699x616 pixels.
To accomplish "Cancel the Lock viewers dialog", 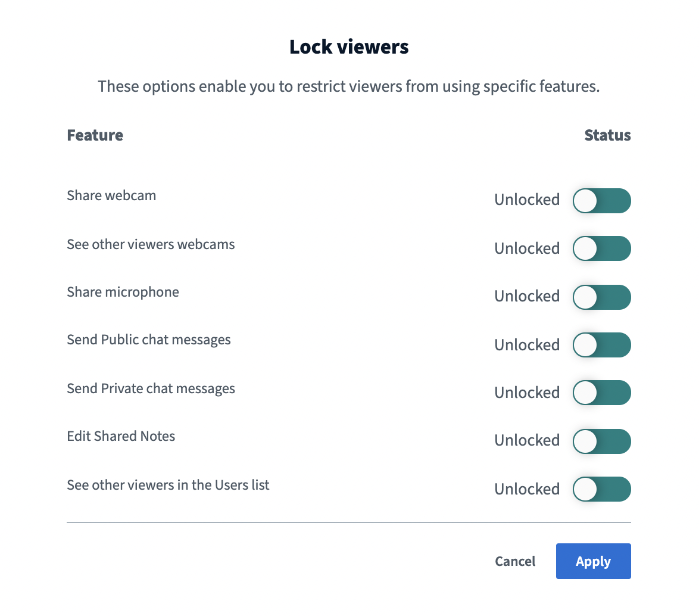I will pos(515,561).
